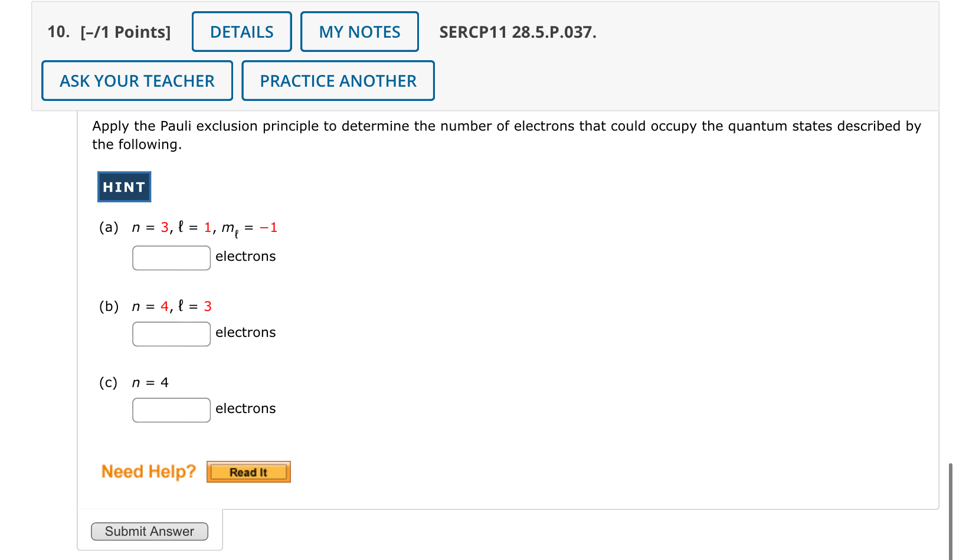Click the answer field for part (b)
Image resolution: width=956 pixels, height=560 pixels.
click(171, 334)
